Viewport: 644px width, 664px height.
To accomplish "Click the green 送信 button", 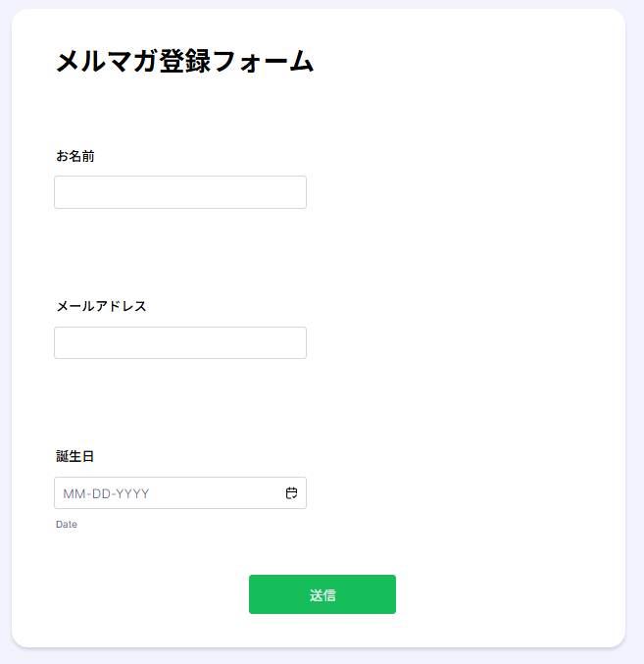I will point(322,594).
